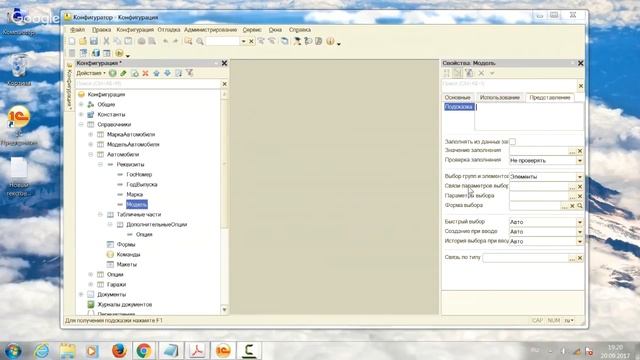The height and width of the screenshot is (360, 640).
Task: Open ellipsis button for Значение заполнения
Action: (x=572, y=151)
